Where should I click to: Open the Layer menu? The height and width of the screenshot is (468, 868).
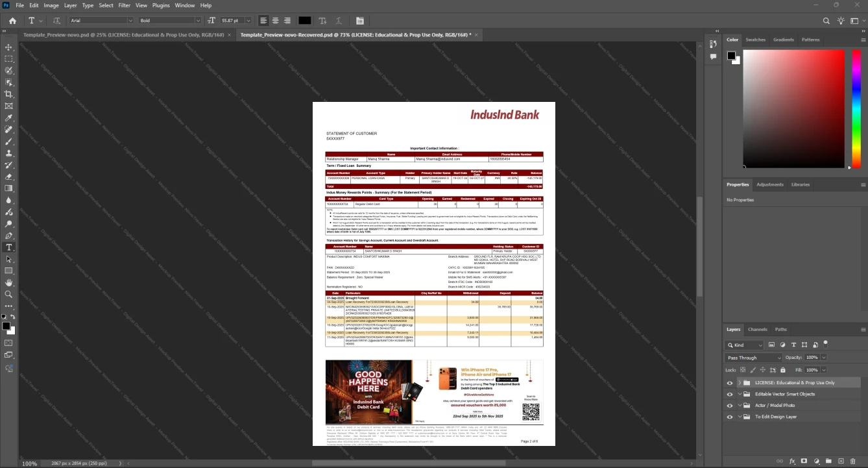(x=70, y=5)
